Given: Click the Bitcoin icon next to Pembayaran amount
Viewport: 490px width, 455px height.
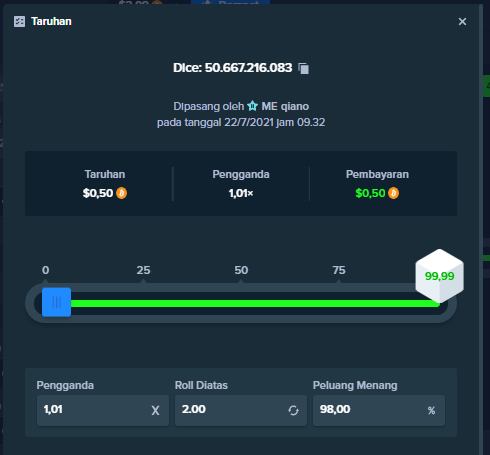Looking at the screenshot, I should (x=394, y=193).
